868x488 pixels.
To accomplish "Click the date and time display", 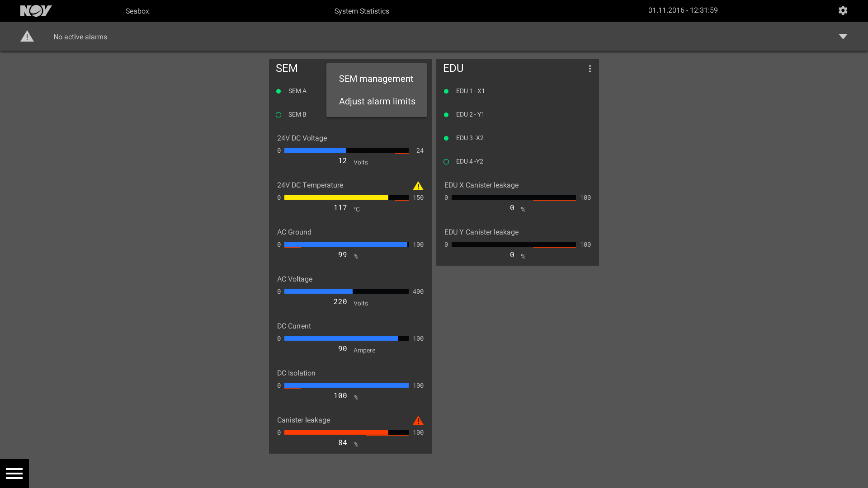I will pos(683,10).
